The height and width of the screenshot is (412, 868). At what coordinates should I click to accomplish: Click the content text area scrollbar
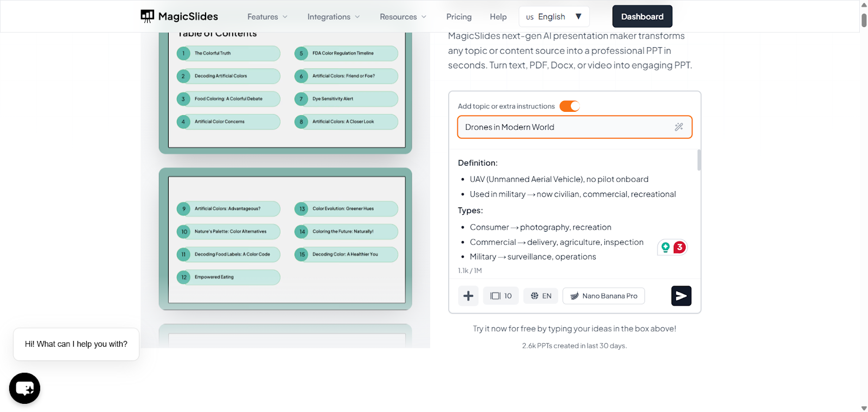coord(699,160)
